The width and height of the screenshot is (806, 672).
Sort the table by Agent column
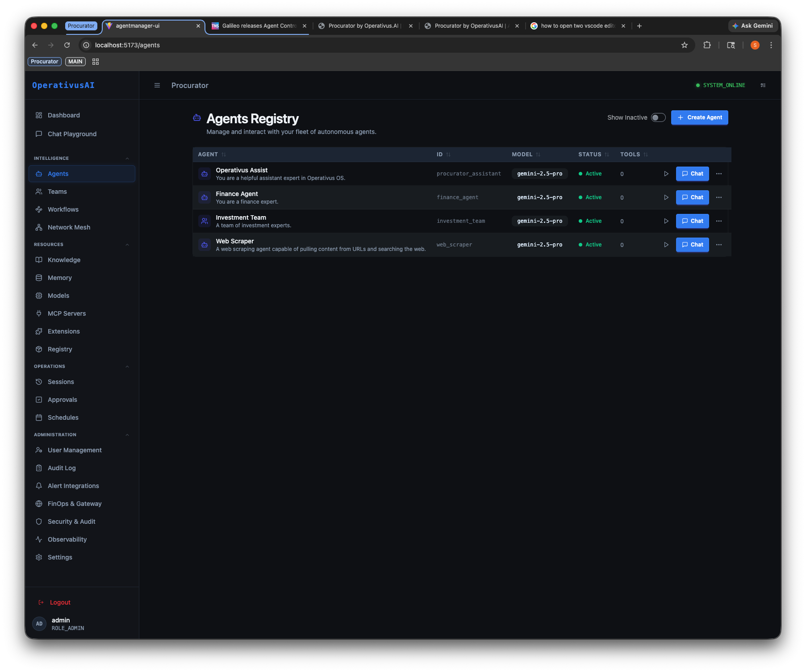click(x=212, y=154)
